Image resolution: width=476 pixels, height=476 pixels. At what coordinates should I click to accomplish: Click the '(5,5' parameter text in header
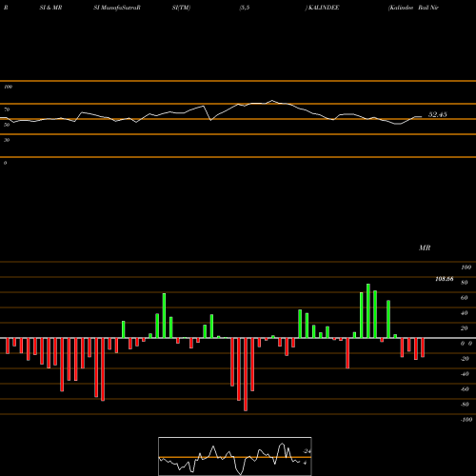pos(245,8)
